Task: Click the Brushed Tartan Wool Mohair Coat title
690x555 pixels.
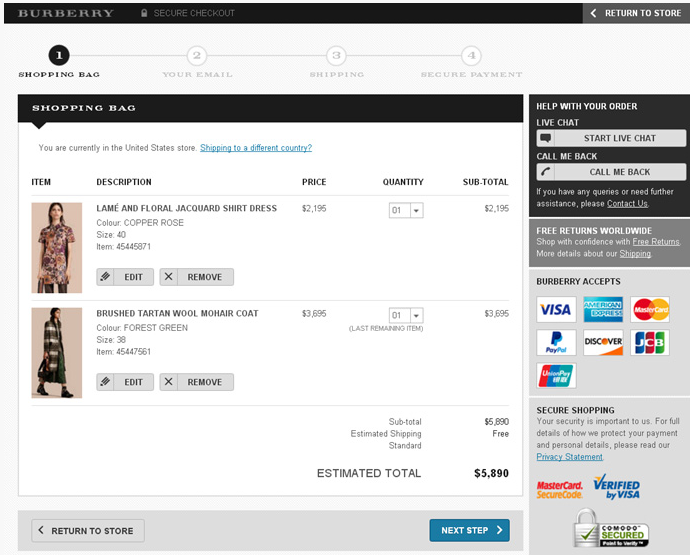Action: coord(177,313)
